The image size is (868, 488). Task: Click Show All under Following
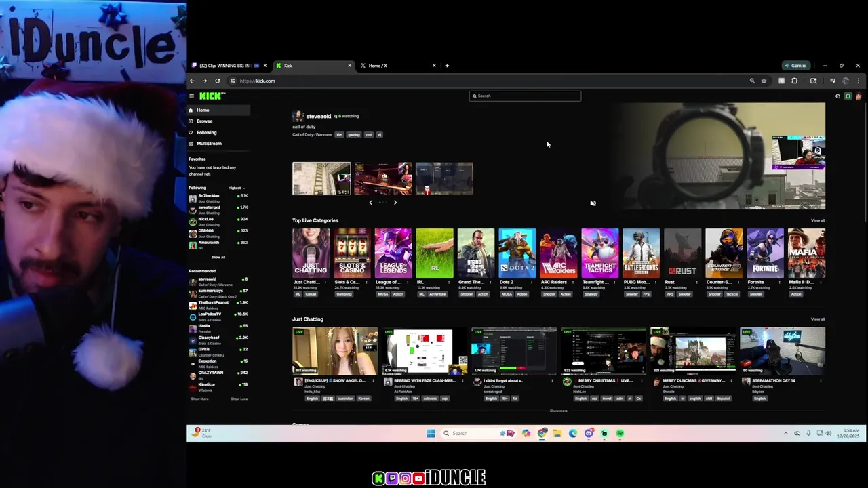tap(218, 257)
